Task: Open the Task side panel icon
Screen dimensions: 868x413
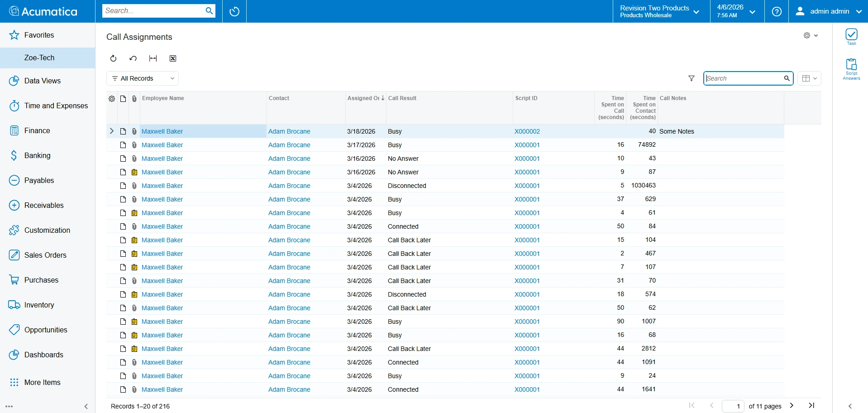Action: coord(851,37)
